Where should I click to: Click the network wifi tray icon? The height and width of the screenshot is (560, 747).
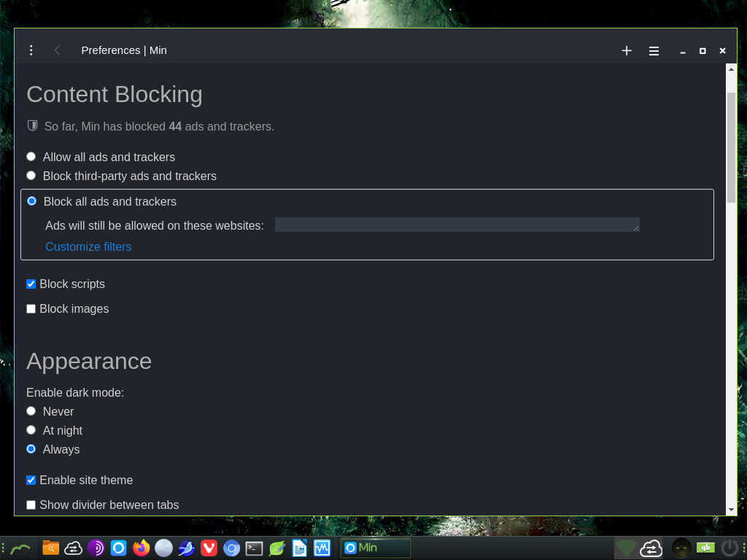tap(626, 548)
